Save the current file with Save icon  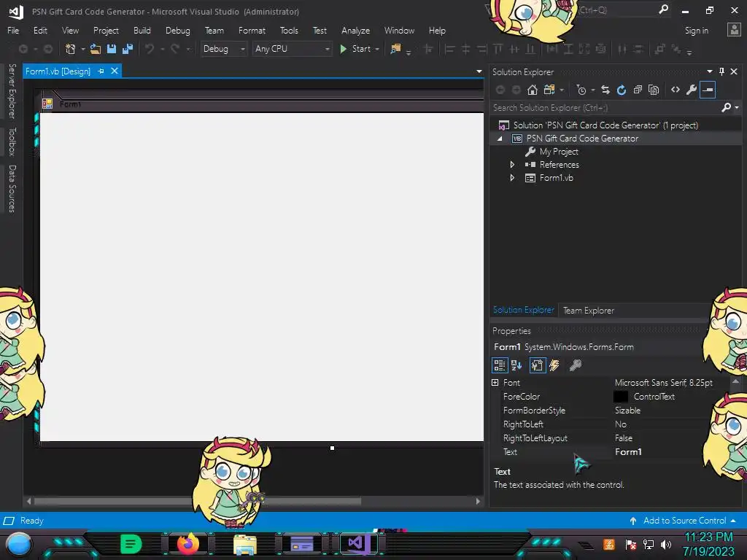point(112,49)
